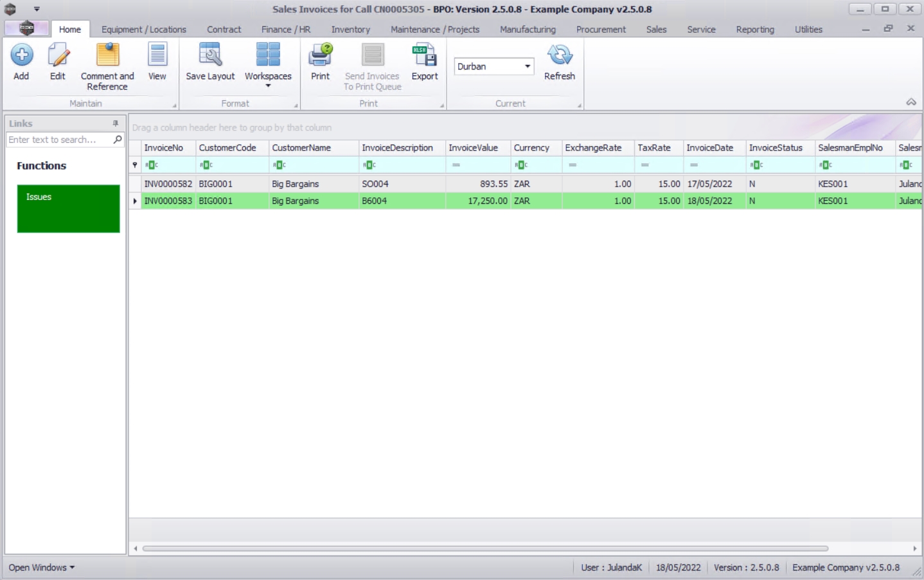Viewport: 924px width, 580px height.
Task: Sort by the InvoiceDate column header
Action: [714, 148]
